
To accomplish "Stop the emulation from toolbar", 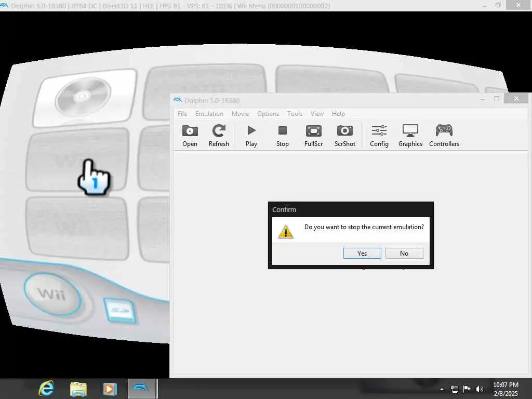I will [x=282, y=136].
